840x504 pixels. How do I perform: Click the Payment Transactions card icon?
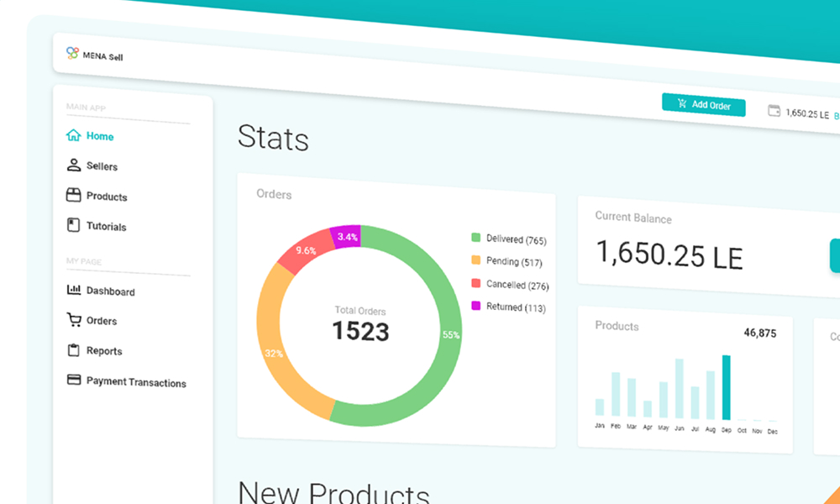tap(73, 380)
